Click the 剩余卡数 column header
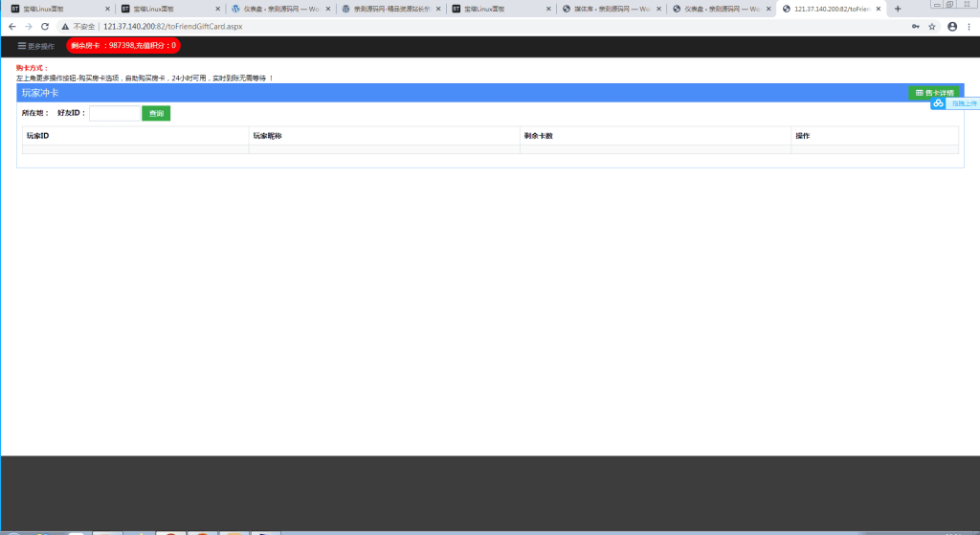Image resolution: width=980 pixels, height=535 pixels. click(x=538, y=136)
